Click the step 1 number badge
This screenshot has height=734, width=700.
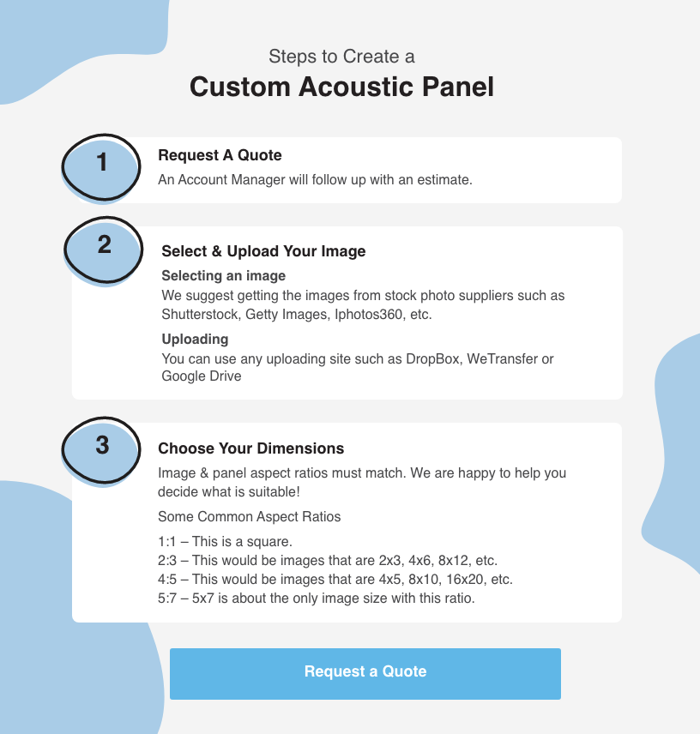point(101,165)
